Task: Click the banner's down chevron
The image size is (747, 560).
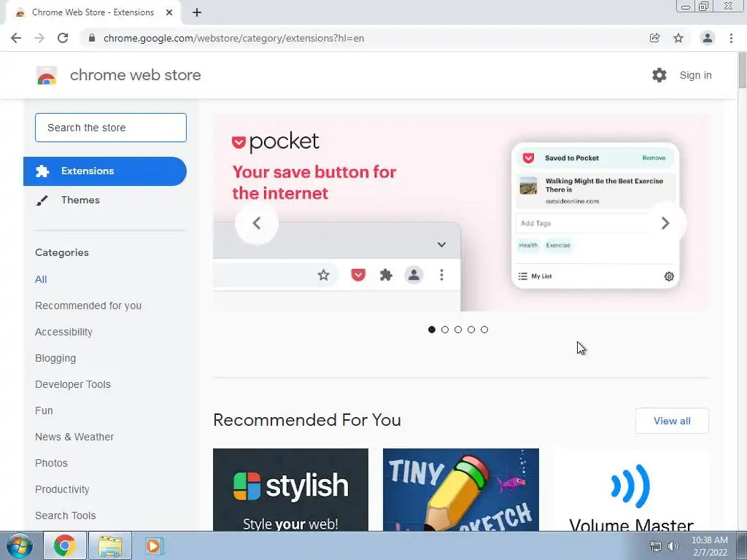Action: [441, 245]
